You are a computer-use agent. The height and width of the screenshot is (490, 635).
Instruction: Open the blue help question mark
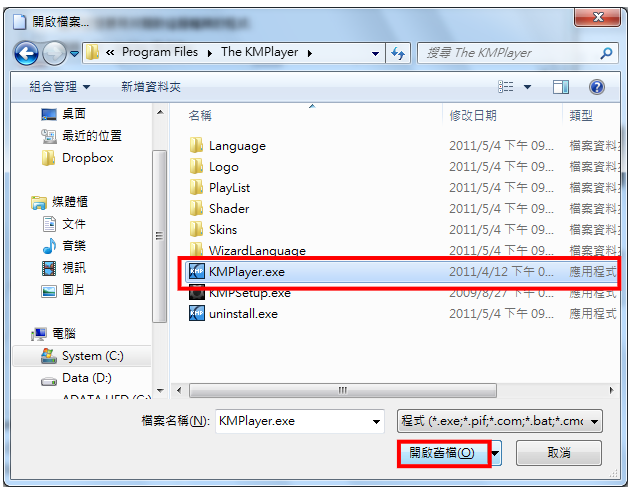597,87
